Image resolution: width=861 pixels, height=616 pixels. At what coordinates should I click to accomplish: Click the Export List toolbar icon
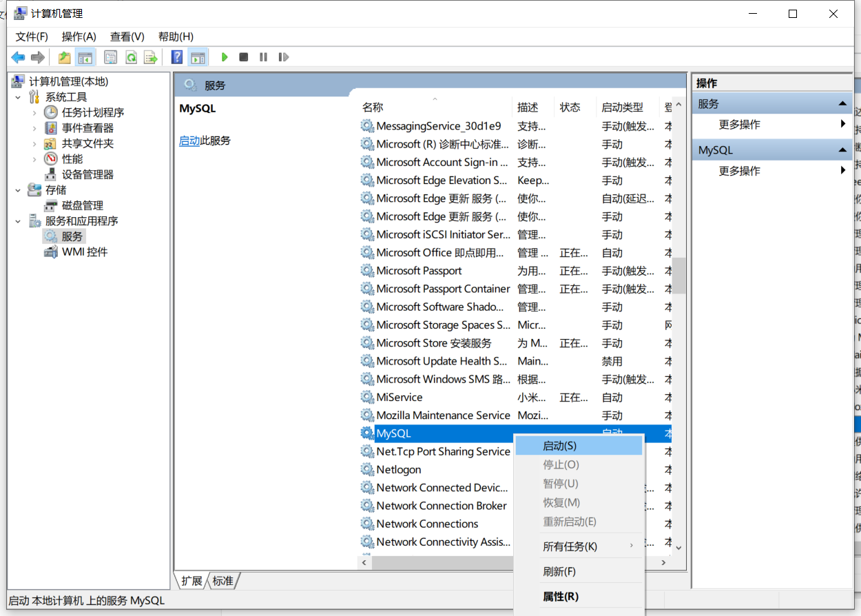click(x=151, y=57)
